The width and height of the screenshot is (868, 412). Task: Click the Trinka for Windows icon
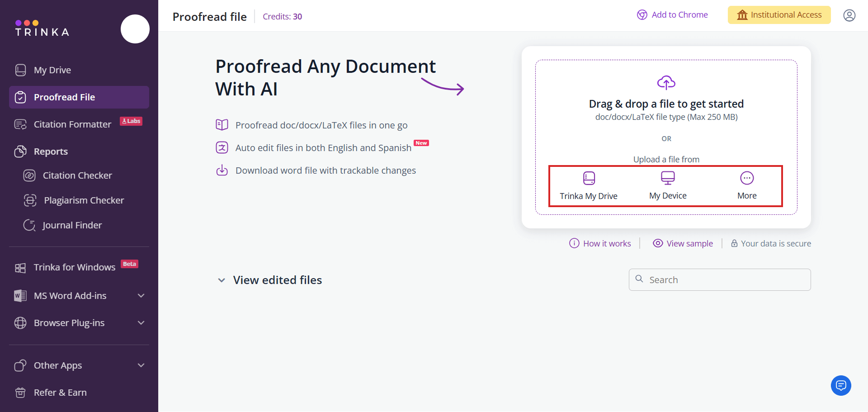tap(20, 268)
